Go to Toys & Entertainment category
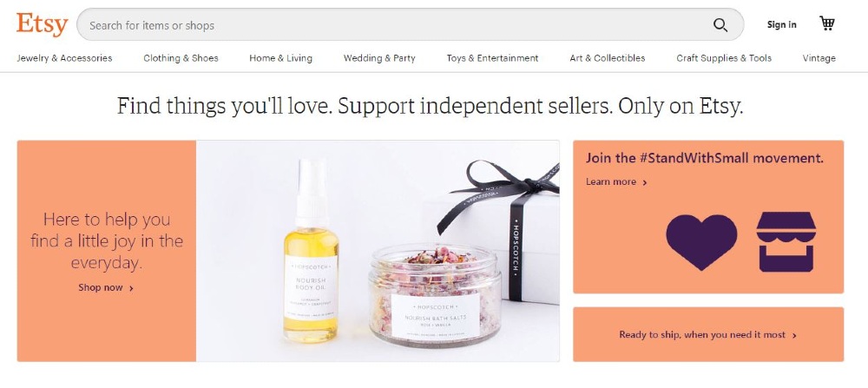This screenshot has height=388, width=868. coord(493,58)
